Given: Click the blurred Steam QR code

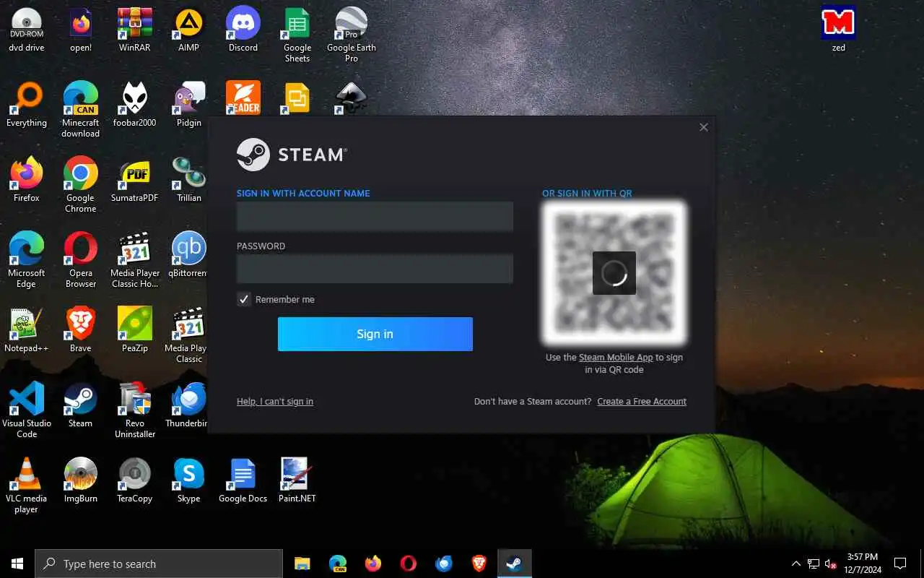Looking at the screenshot, I should 614,273.
